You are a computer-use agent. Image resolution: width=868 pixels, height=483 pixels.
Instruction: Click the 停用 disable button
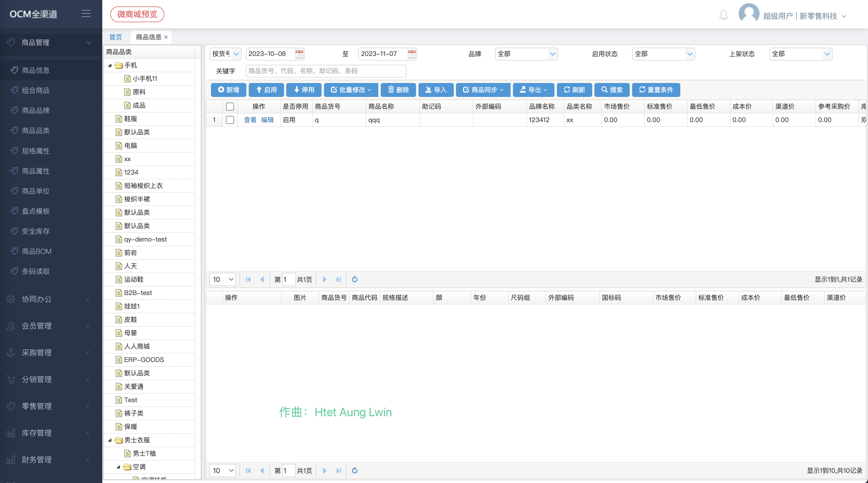coord(304,90)
